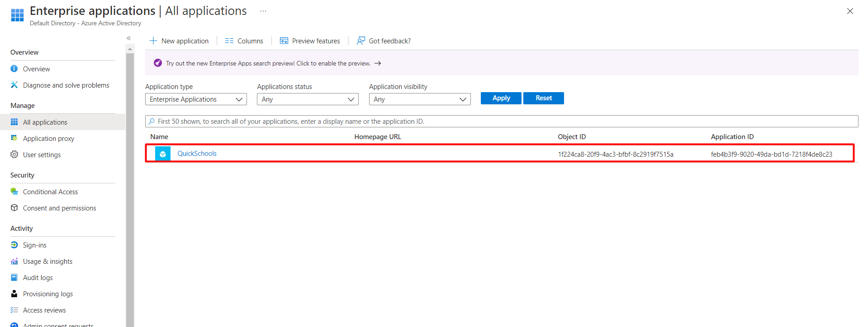This screenshot has width=868, height=327.
Task: Click the Enterprise Apps search preview banner text
Action: click(268, 63)
